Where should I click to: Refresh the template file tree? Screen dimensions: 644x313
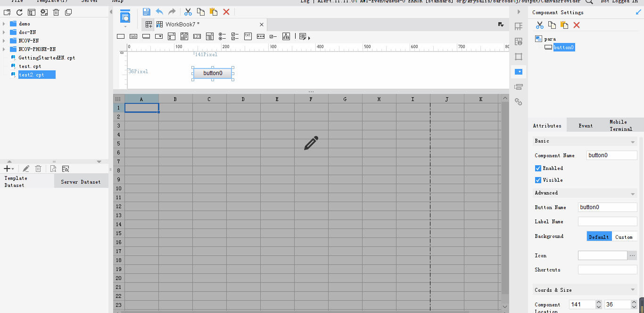(19, 12)
